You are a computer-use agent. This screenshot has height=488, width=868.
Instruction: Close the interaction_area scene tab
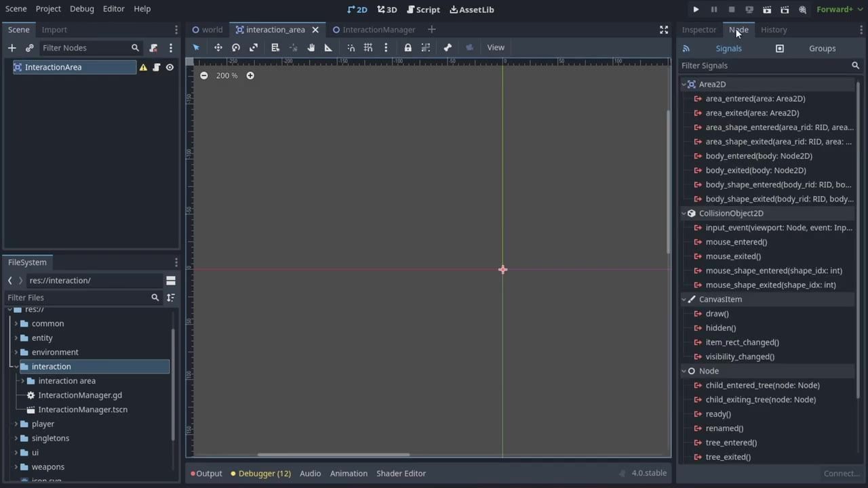[x=315, y=30]
